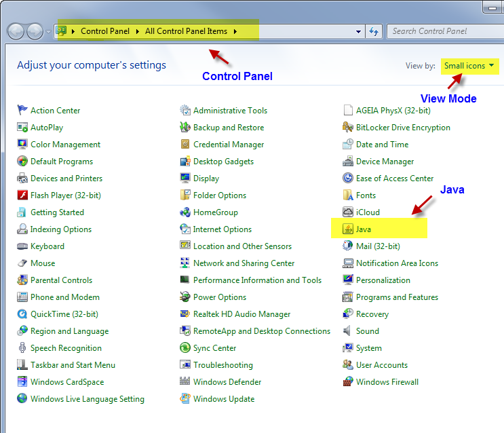Select All Control Panel Items breadcrumb
This screenshot has width=504, height=433.
click(186, 31)
